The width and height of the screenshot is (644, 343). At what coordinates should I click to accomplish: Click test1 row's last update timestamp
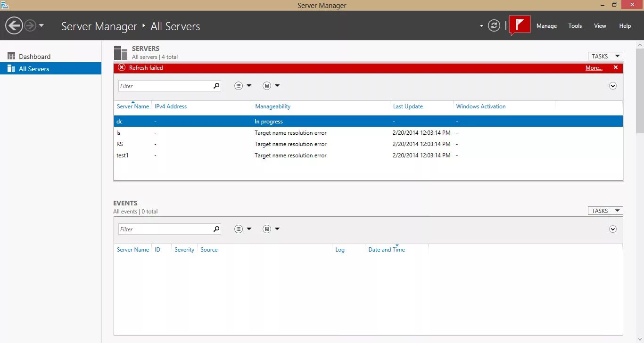(x=421, y=155)
